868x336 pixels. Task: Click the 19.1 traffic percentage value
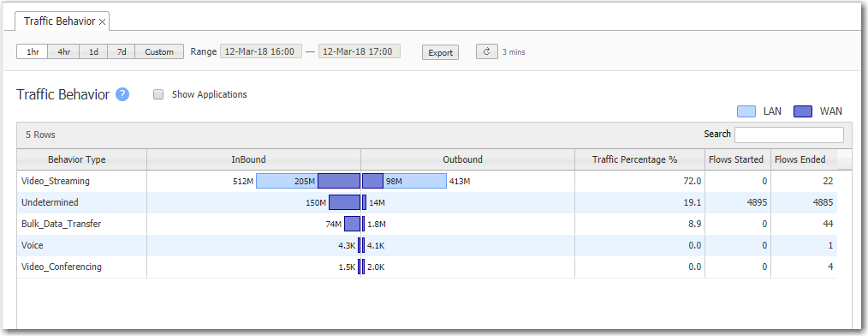[692, 202]
